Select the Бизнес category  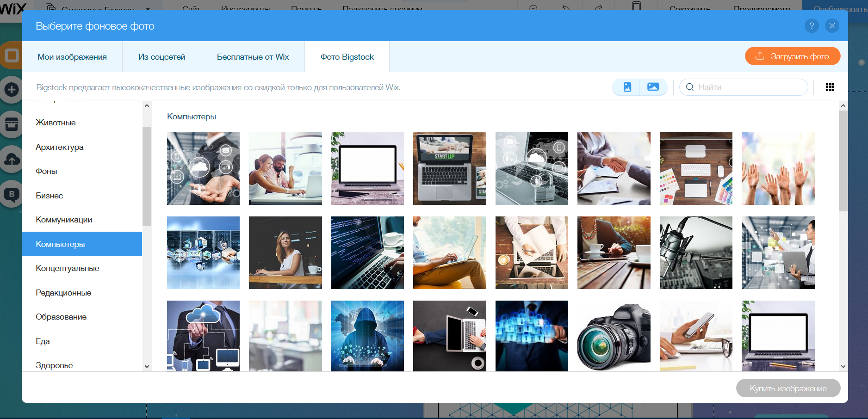click(x=82, y=196)
